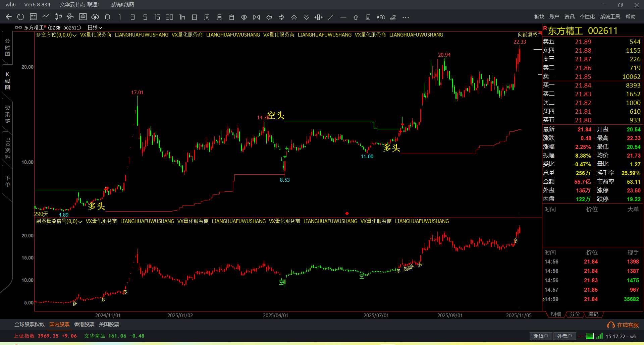Image resolution: width=644 pixels, height=345 pixels.
Task: Switch to the 筹码 tab
Action: [593, 314]
